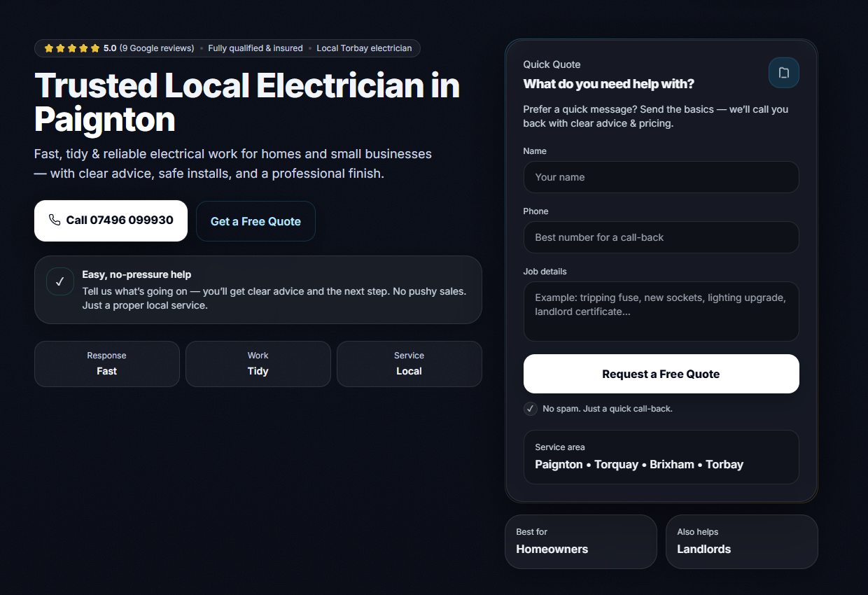The height and width of the screenshot is (595, 868).
Task: Click the Service area locations card
Action: pyautogui.click(x=661, y=456)
